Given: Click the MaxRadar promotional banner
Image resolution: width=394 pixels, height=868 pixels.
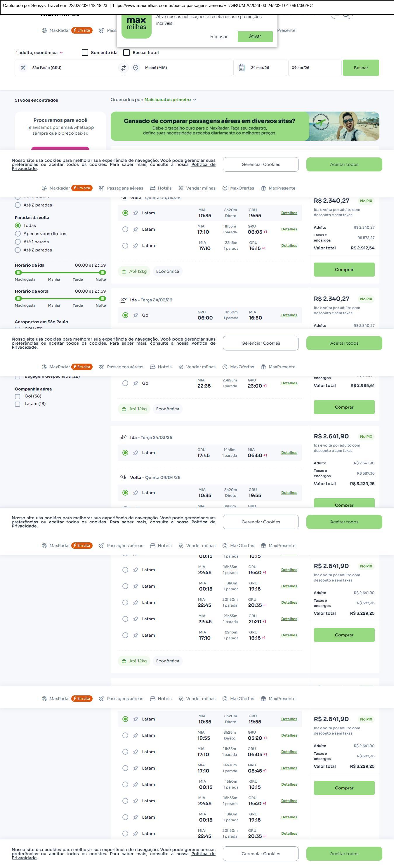Looking at the screenshot, I should 245,126.
